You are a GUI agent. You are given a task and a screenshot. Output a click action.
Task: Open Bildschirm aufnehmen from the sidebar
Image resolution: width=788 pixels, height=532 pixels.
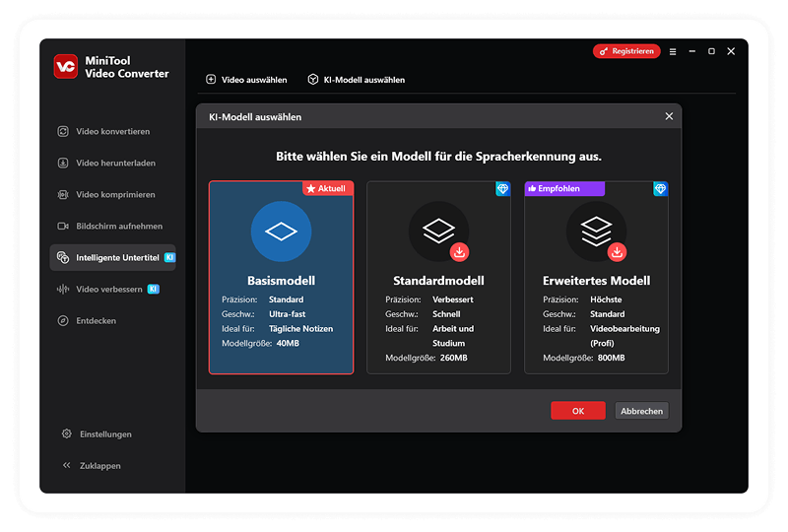pyautogui.click(x=112, y=227)
